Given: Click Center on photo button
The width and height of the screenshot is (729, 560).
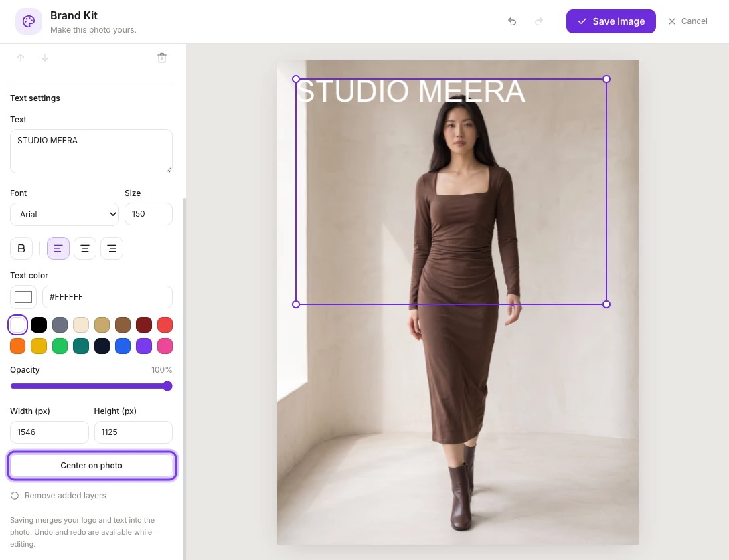Looking at the screenshot, I should coord(92,466).
